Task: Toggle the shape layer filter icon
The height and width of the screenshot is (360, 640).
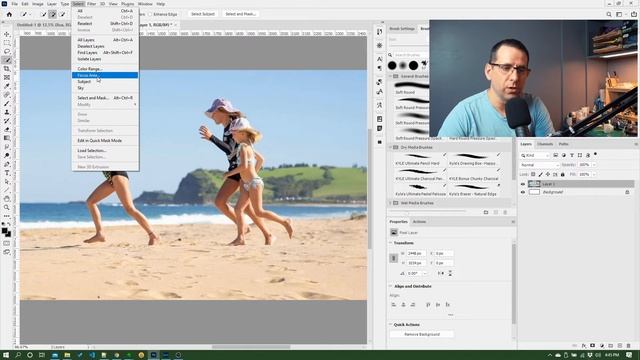Action: [580, 155]
